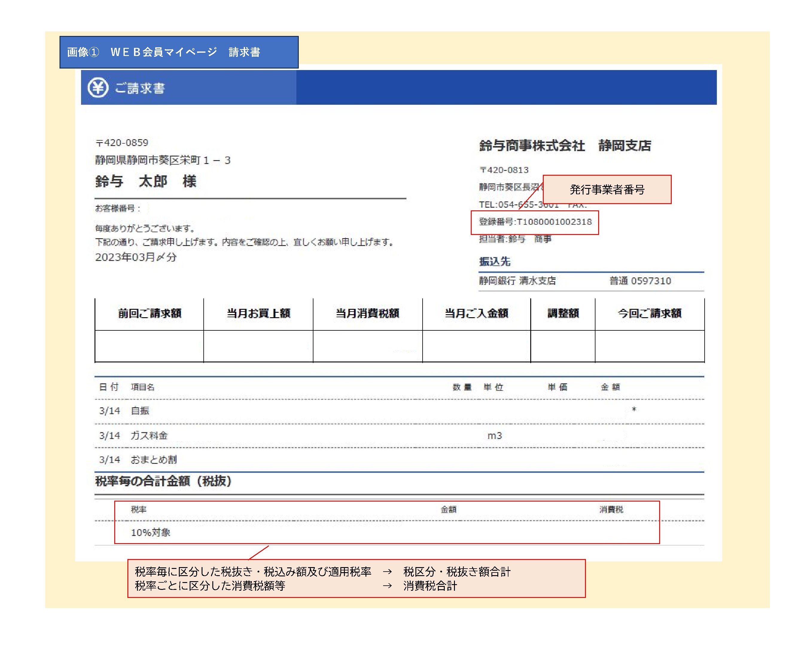Click the yen circle icon
The width and height of the screenshot is (812, 650).
pyautogui.click(x=98, y=88)
